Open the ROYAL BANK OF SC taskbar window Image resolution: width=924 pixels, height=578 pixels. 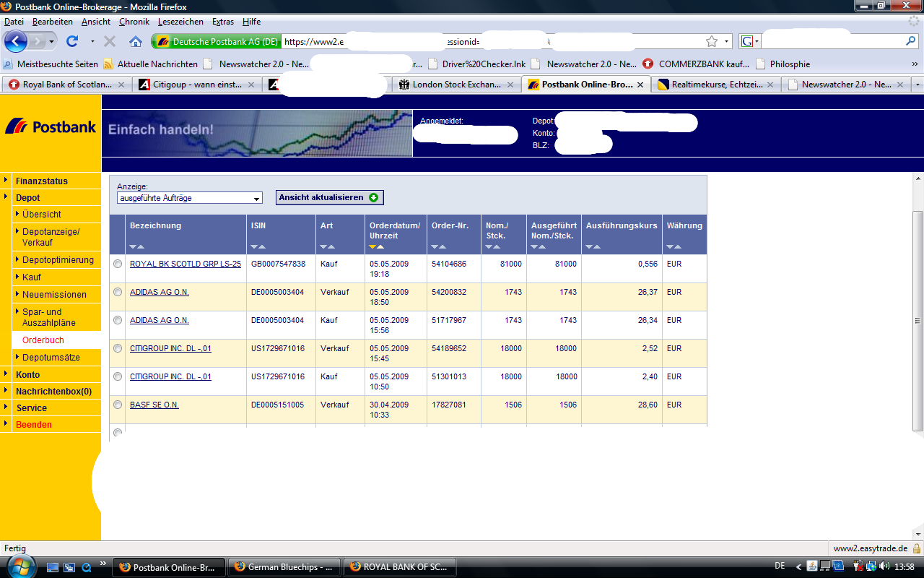pyautogui.click(x=399, y=567)
